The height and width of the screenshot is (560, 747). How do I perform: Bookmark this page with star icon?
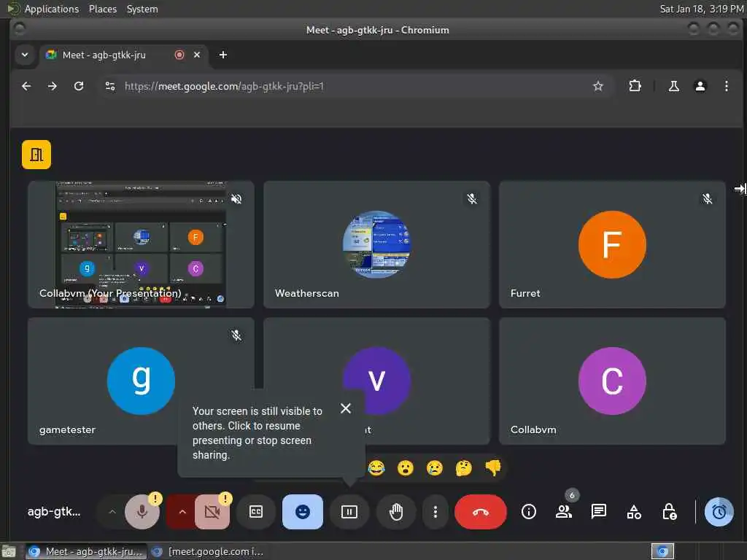point(598,86)
